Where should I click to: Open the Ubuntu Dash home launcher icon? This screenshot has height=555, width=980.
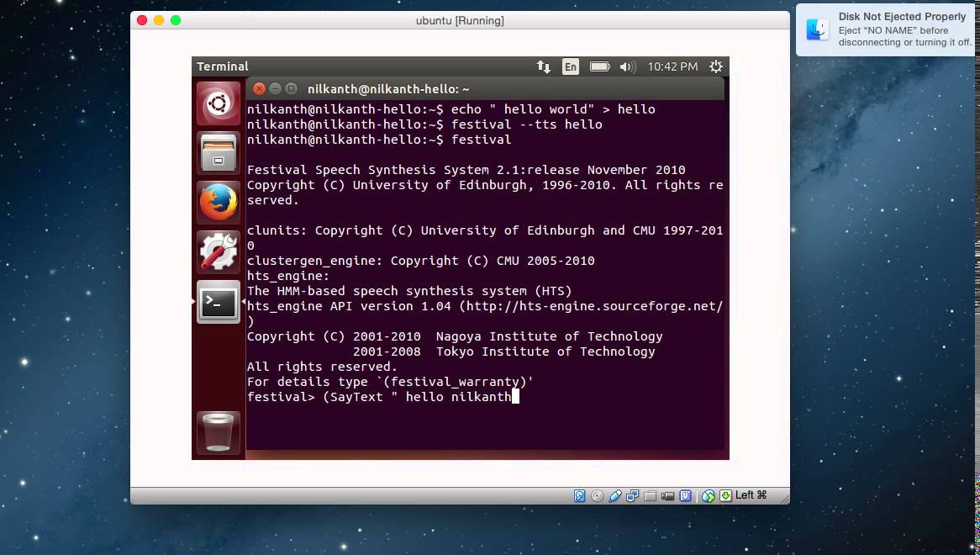[x=219, y=103]
